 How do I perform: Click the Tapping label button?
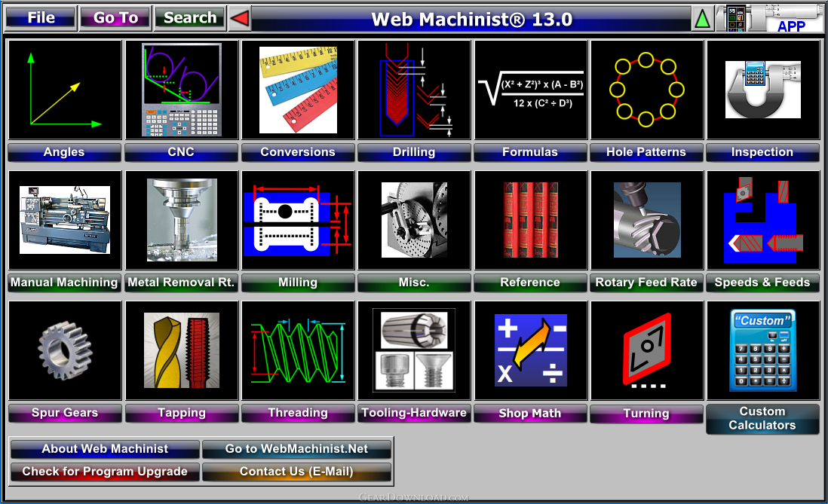(181, 413)
